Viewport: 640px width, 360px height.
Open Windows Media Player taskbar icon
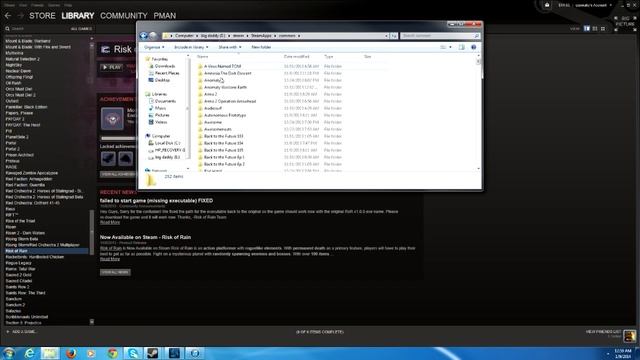[91, 353]
